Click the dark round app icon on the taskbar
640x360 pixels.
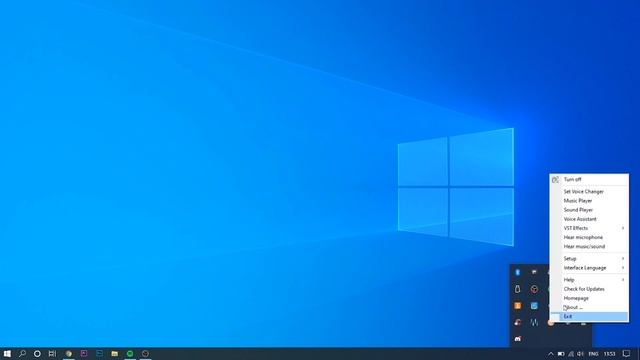[145, 353]
